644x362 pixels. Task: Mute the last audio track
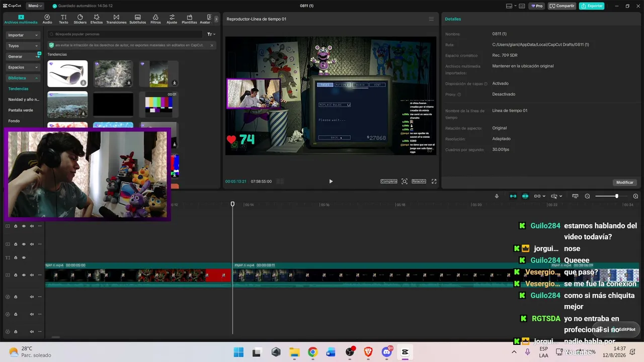tap(32, 331)
